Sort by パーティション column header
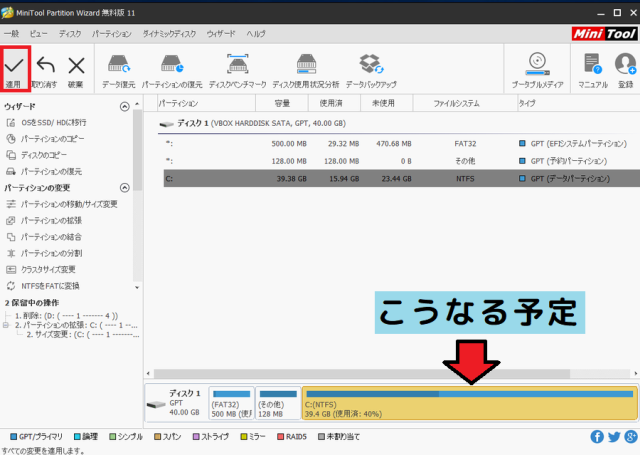This screenshot has height=455, width=640. pos(206,103)
